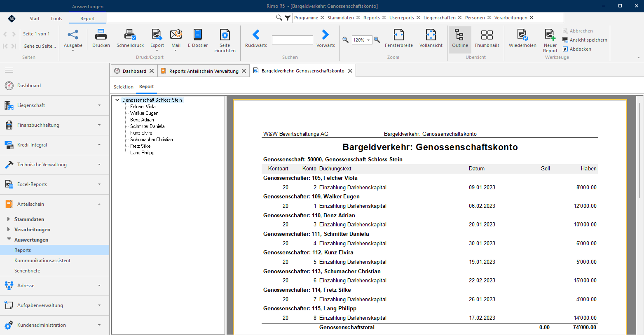Click Ansicht speichern

[x=585, y=40]
